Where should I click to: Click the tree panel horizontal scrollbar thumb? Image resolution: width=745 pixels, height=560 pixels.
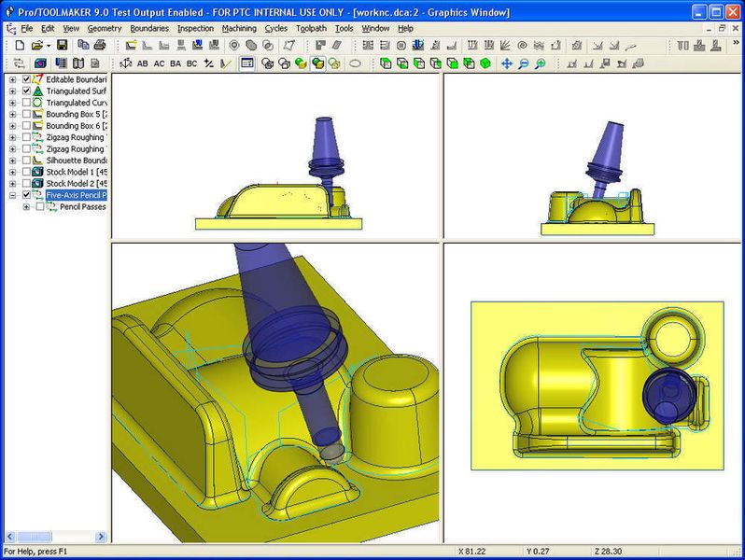point(35,538)
